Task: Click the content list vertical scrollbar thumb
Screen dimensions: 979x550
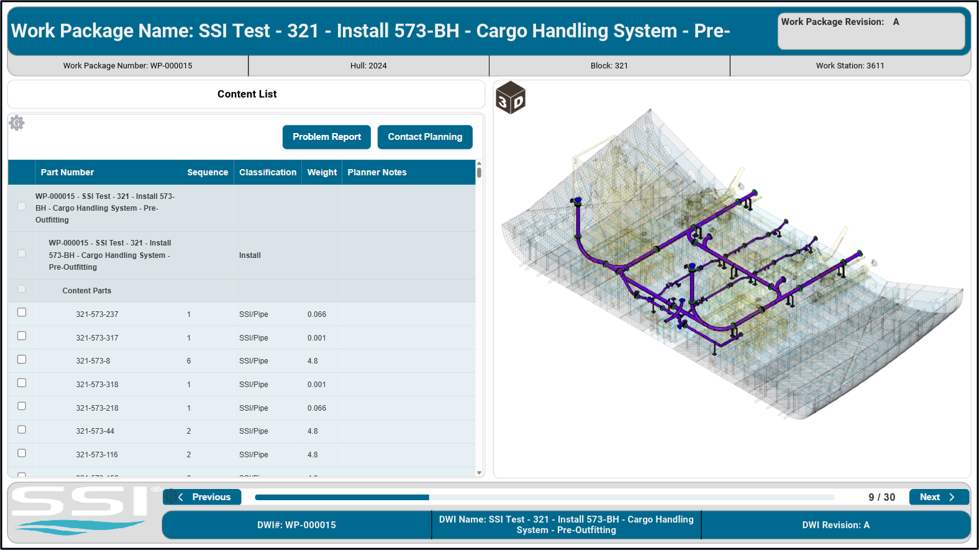Action: coord(479,170)
